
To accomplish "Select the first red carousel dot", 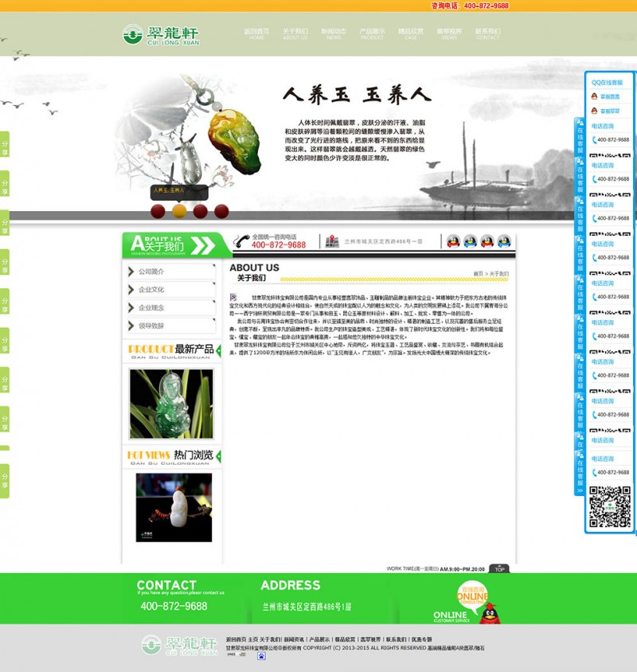I will click(x=158, y=212).
